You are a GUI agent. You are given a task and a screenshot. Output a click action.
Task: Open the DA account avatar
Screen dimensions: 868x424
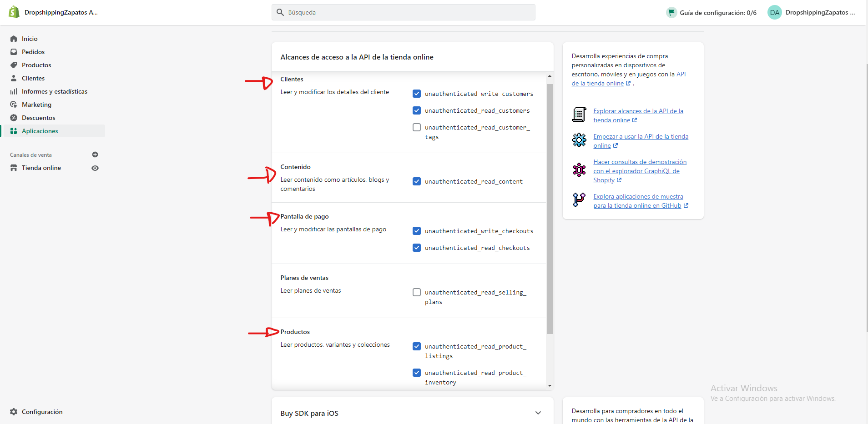[774, 12]
